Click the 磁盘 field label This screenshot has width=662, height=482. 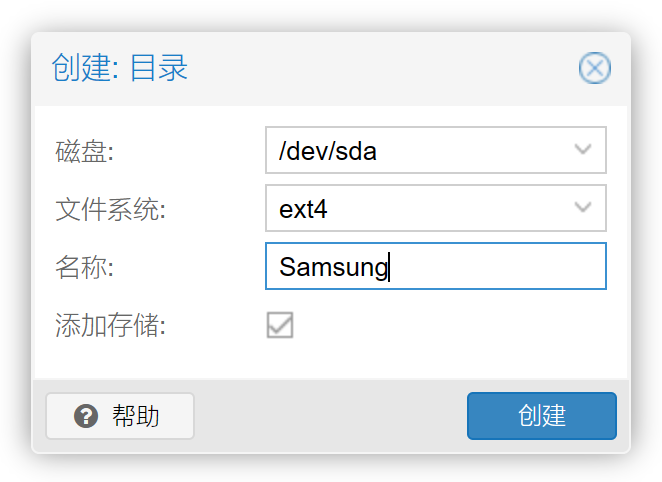[x=84, y=152]
